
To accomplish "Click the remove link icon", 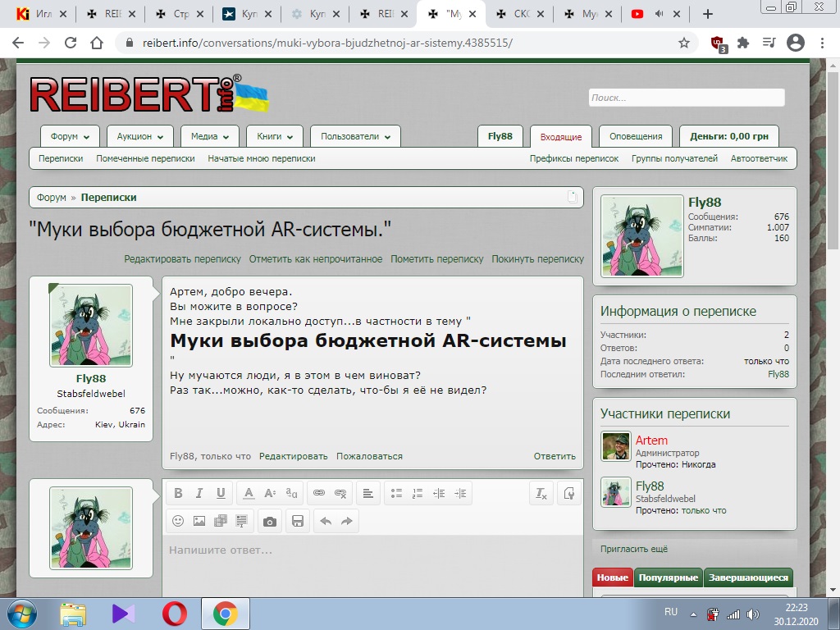I will pyautogui.click(x=340, y=493).
